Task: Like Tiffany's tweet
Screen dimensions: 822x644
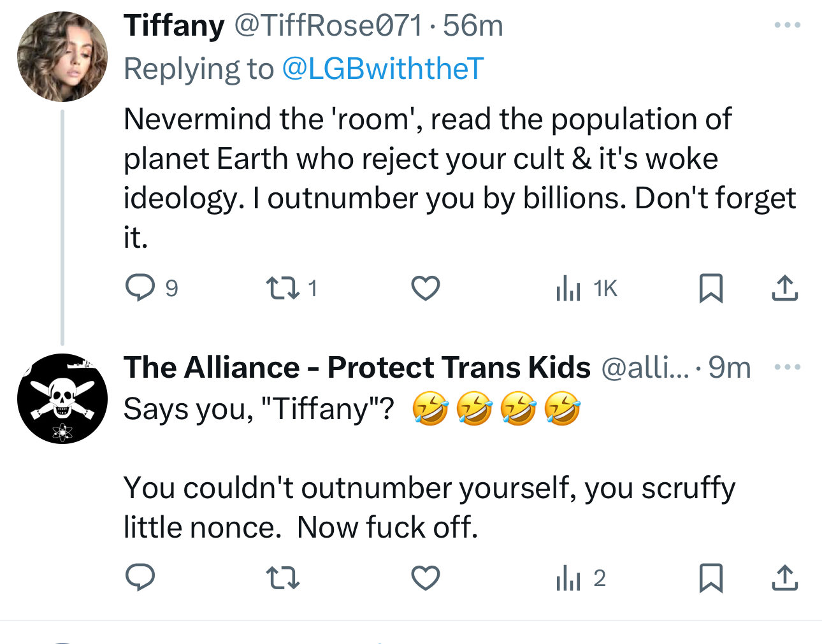Action: tap(425, 288)
